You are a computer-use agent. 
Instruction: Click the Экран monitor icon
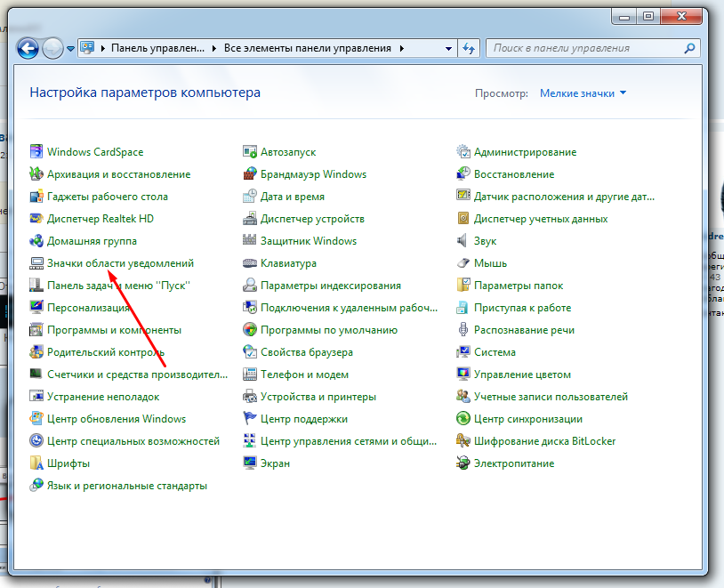tap(250, 463)
